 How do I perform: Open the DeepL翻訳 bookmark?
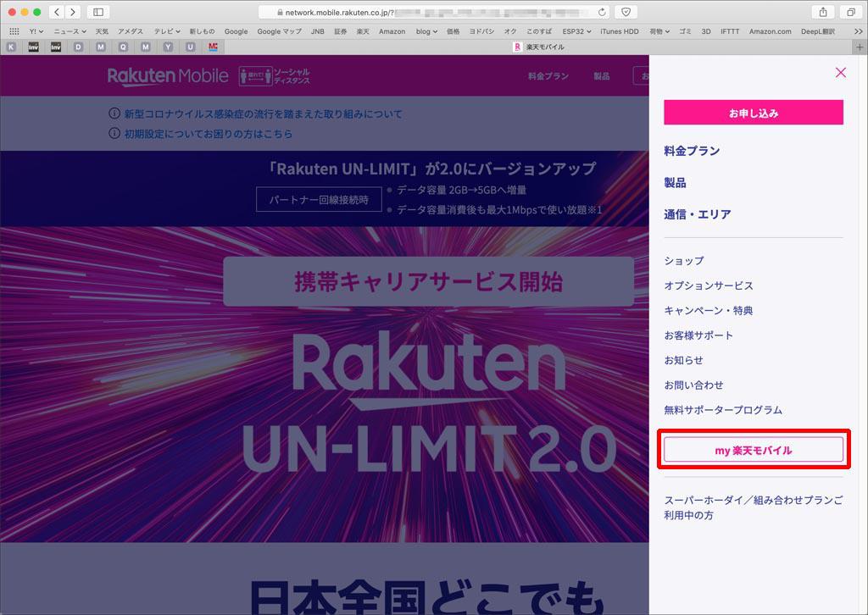[x=818, y=31]
